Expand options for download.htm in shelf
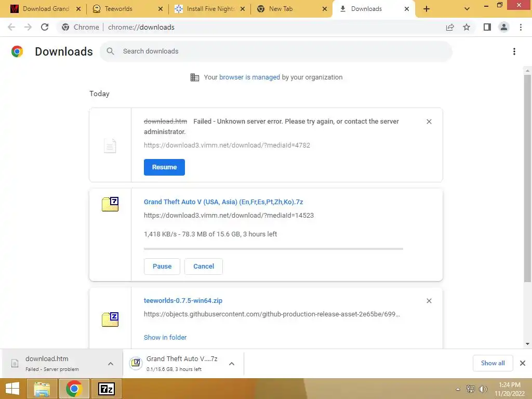 coord(111,364)
